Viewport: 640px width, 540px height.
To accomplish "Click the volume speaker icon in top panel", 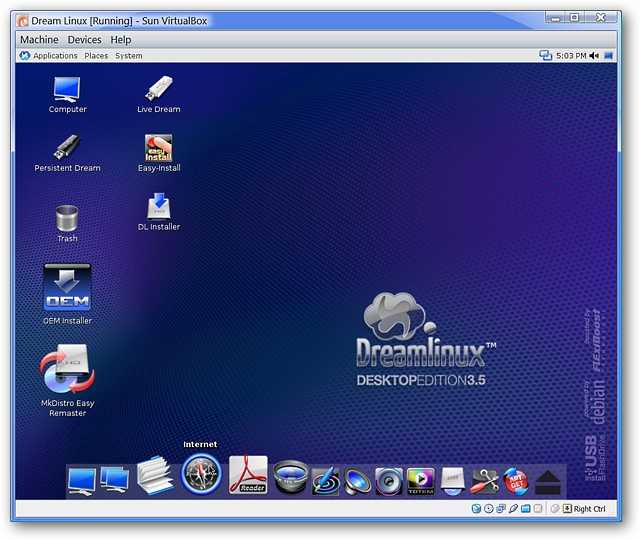I will coord(594,56).
